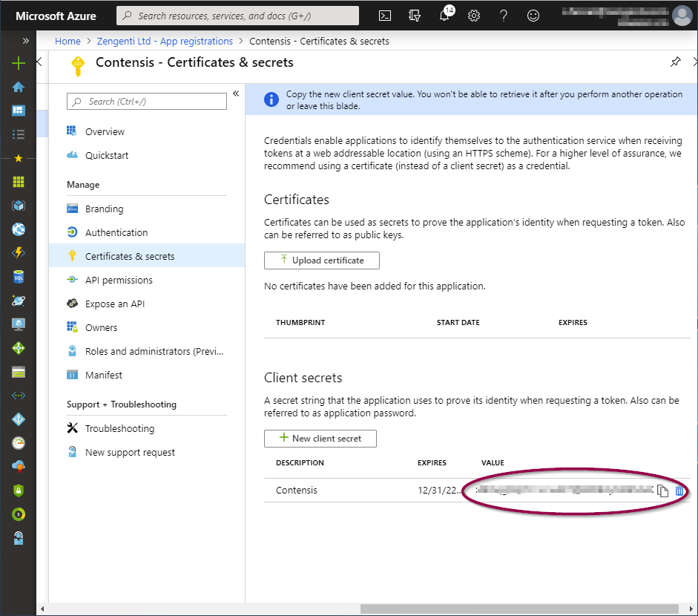Screen dimensions: 698x616
Task: Open Load balancers sidebar icon
Action: pyautogui.click(x=19, y=348)
